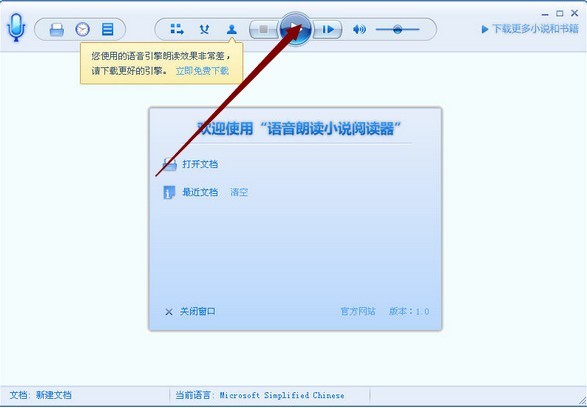Click the phone-like voice settings icon
This screenshot has width=587, height=408.
(204, 29)
